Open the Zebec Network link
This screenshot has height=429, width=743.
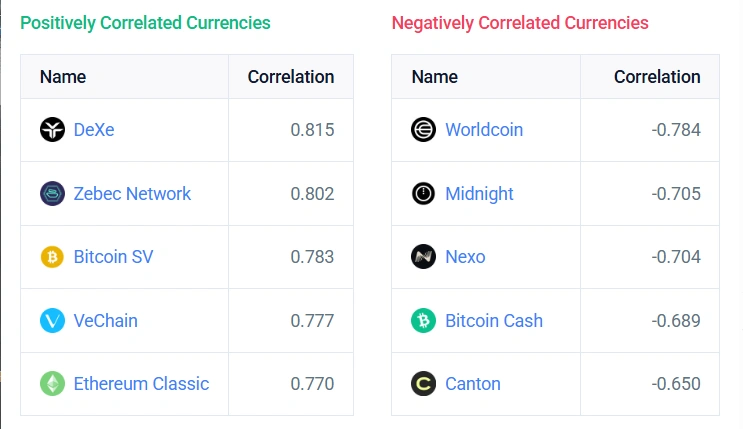coord(132,194)
